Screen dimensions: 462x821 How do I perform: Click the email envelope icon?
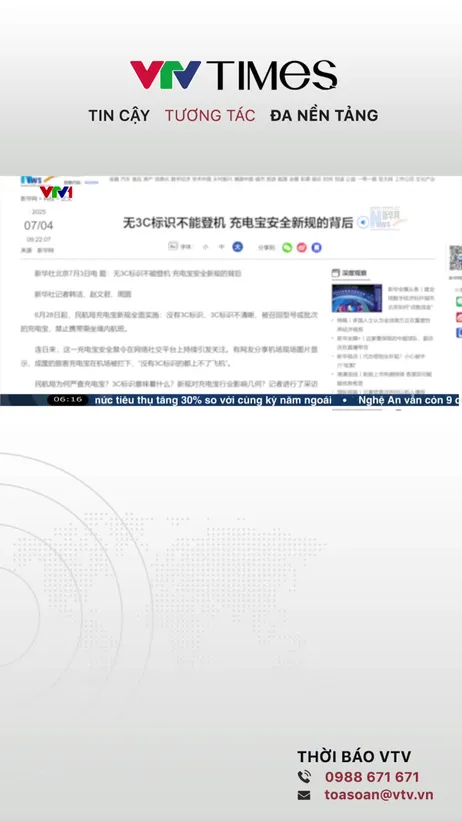point(304,795)
